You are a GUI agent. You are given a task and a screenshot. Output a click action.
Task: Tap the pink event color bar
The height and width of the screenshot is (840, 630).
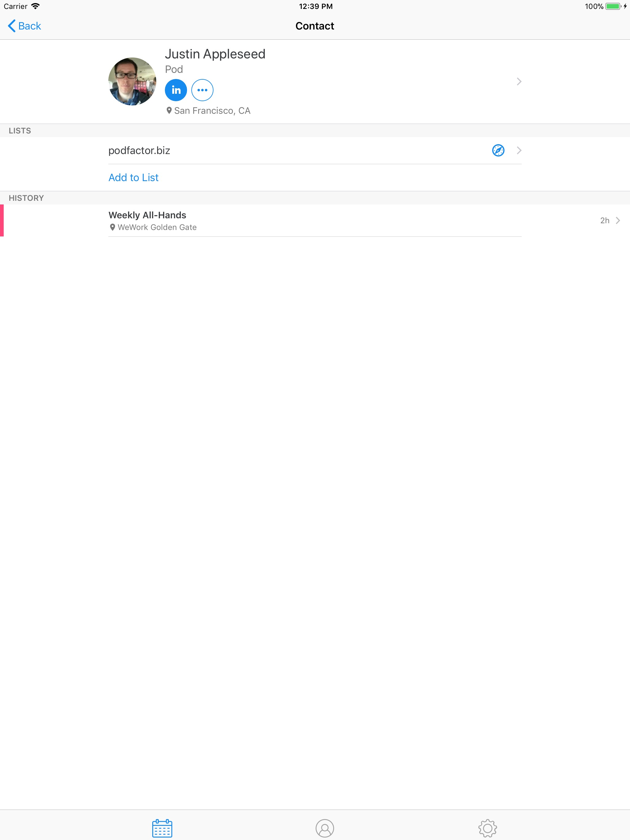click(x=2, y=221)
